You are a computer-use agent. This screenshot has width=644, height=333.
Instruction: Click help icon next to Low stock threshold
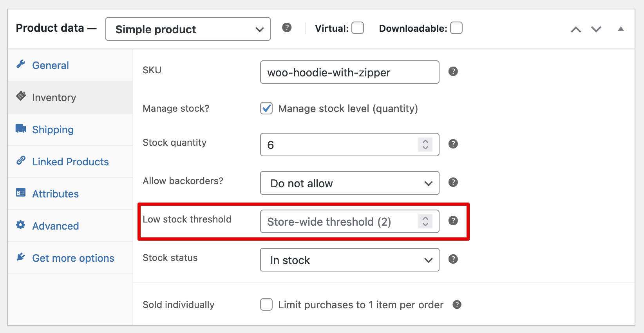pos(453,221)
